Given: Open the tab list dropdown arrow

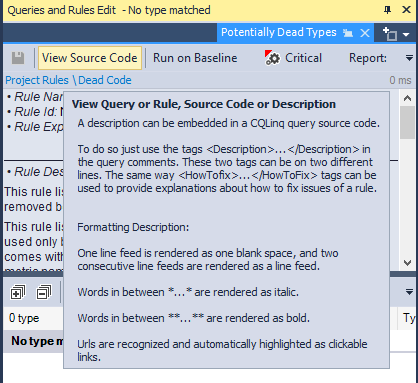Looking at the screenshot, I should pyautogui.click(x=406, y=34).
